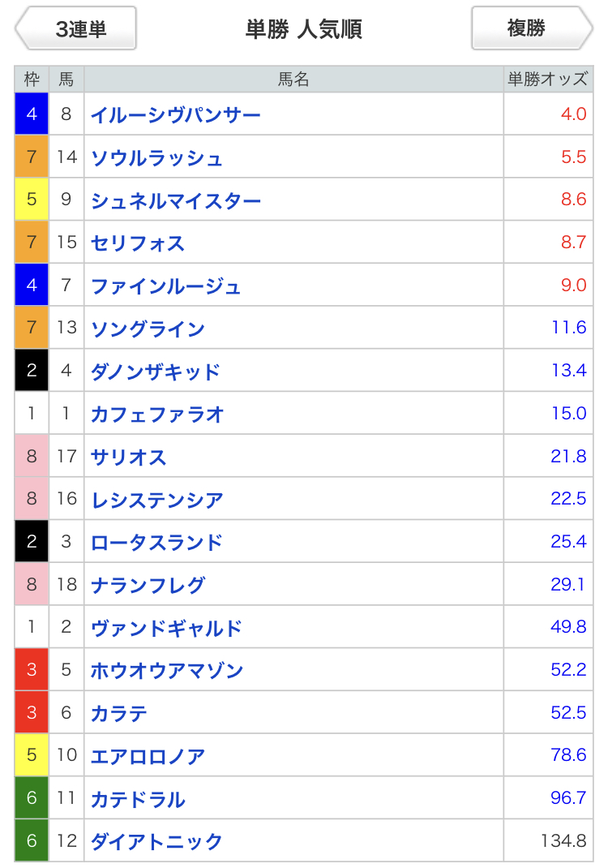Click the 4.0 odds value
608x868 pixels.
[x=573, y=114]
